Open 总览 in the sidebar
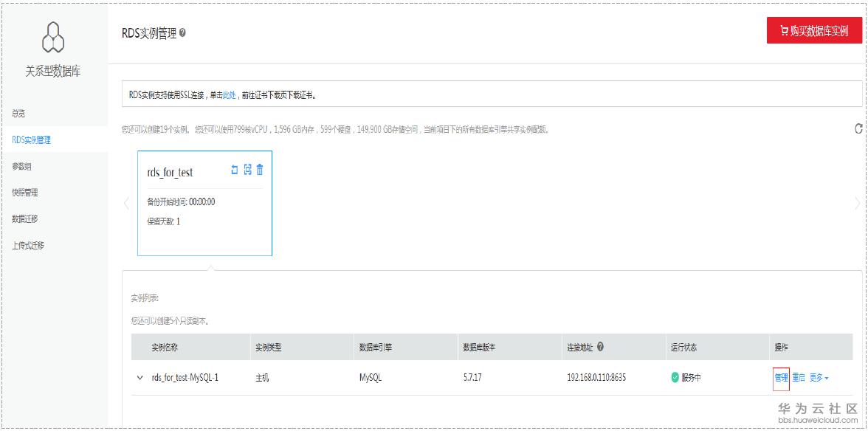Viewport: 868px width, 431px height. pos(18,114)
